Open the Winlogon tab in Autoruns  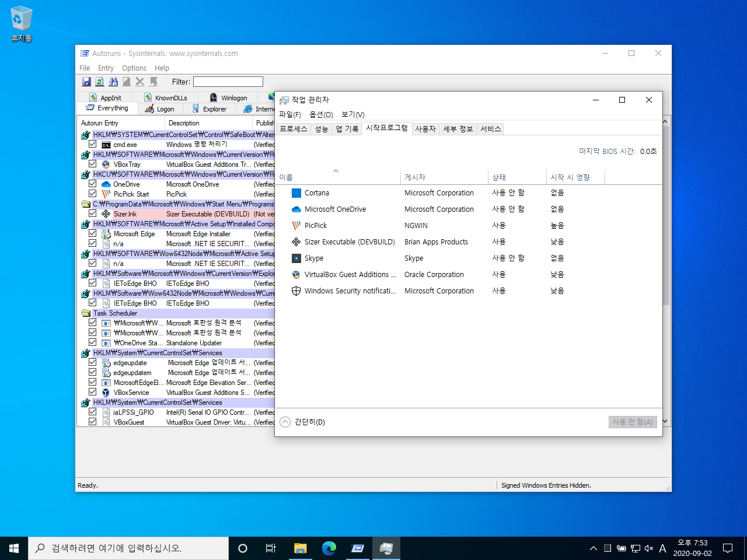229,98
